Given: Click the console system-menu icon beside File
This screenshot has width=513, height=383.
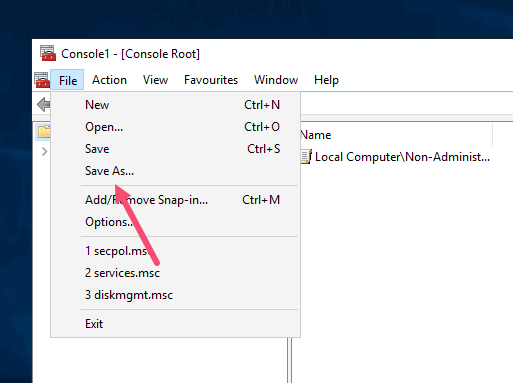Looking at the screenshot, I should point(42,80).
